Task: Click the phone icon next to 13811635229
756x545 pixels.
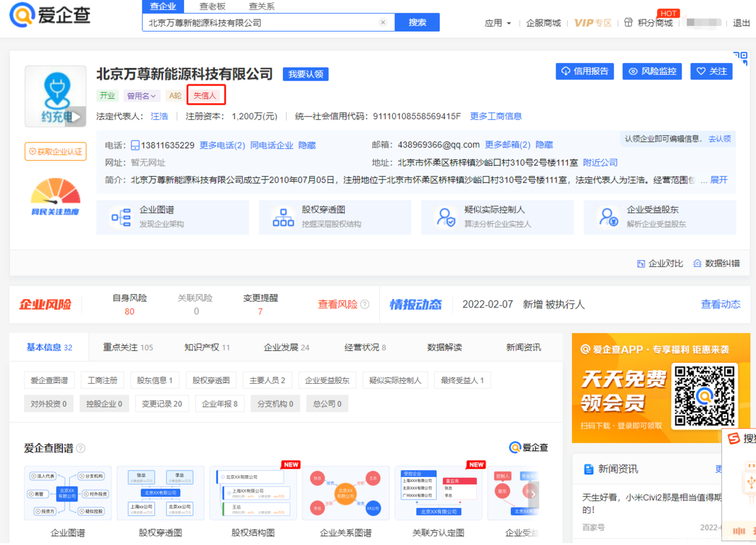Action: 135,145
